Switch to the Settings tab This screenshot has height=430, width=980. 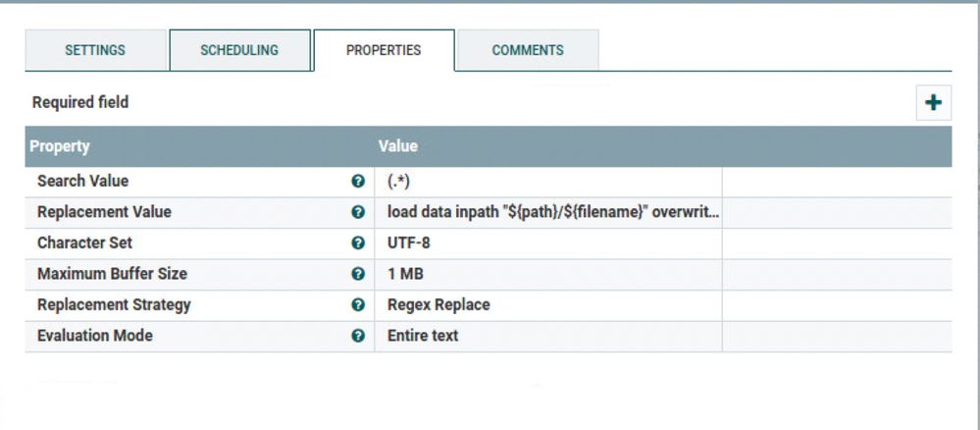pyautogui.click(x=95, y=50)
